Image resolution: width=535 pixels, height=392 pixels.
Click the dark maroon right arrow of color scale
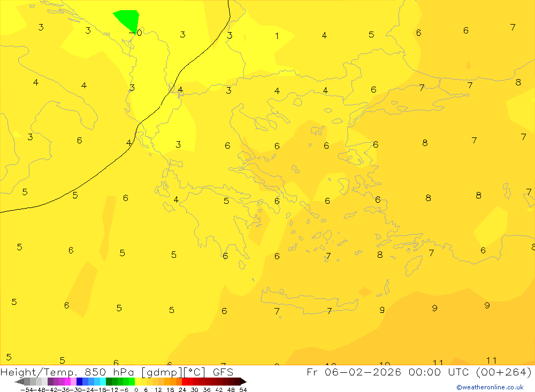pyautogui.click(x=243, y=381)
